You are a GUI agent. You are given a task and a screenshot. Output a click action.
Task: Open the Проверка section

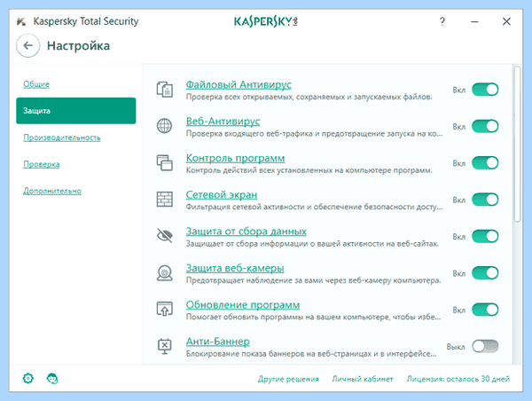tap(42, 164)
